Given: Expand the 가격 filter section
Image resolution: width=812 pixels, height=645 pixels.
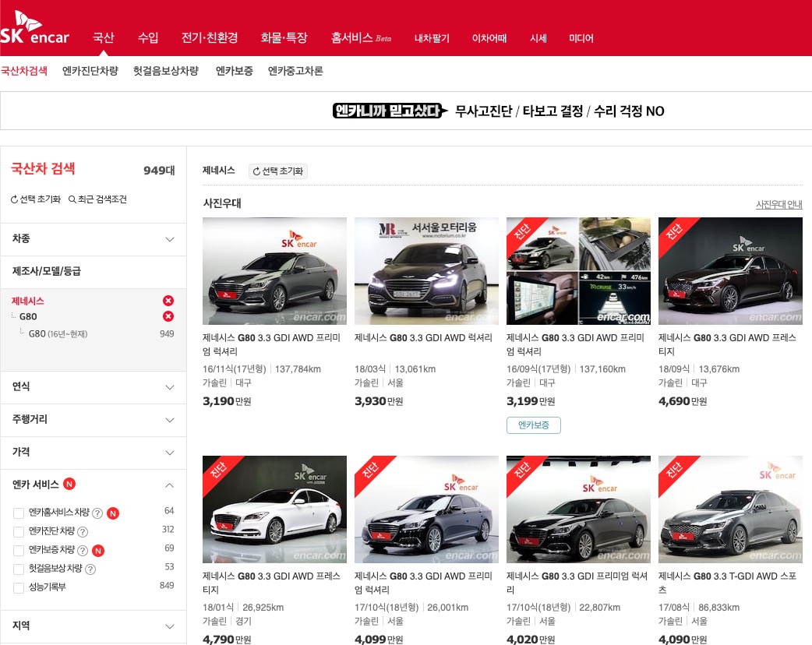Looking at the screenshot, I should (x=94, y=453).
